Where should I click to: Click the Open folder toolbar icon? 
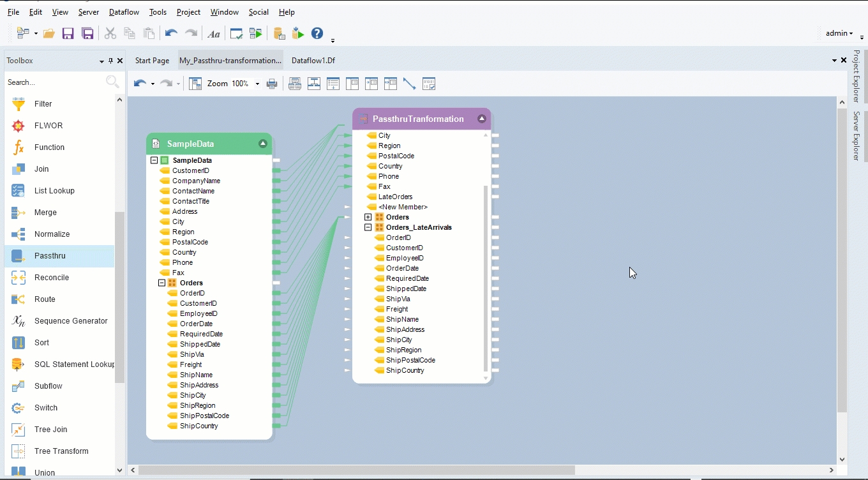coord(49,34)
